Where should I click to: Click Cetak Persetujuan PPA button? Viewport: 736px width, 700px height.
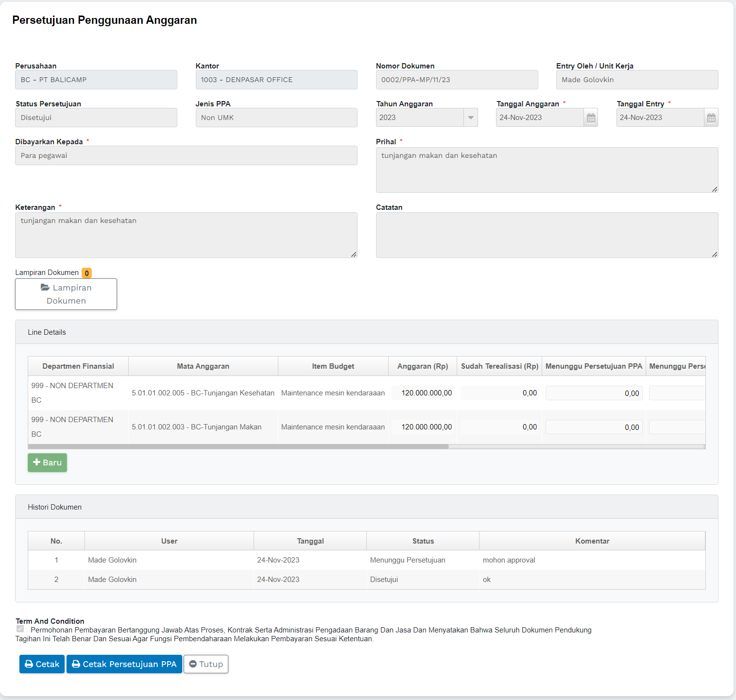pyautogui.click(x=124, y=664)
